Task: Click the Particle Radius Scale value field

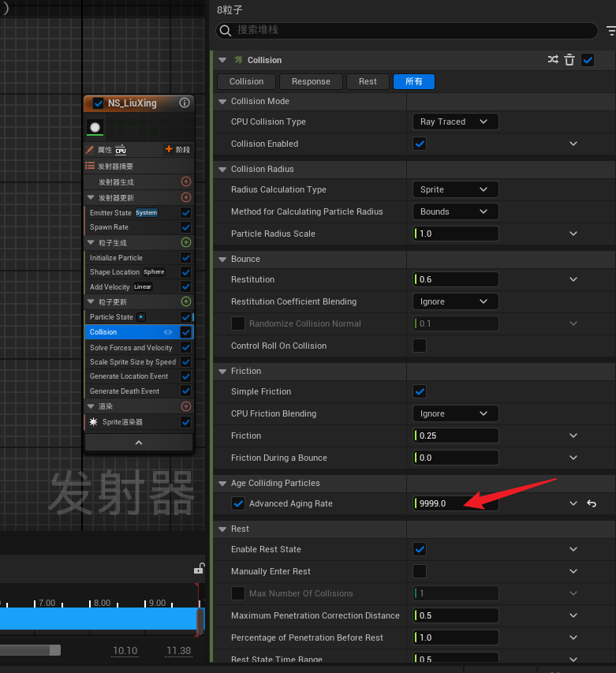Action: click(x=456, y=234)
